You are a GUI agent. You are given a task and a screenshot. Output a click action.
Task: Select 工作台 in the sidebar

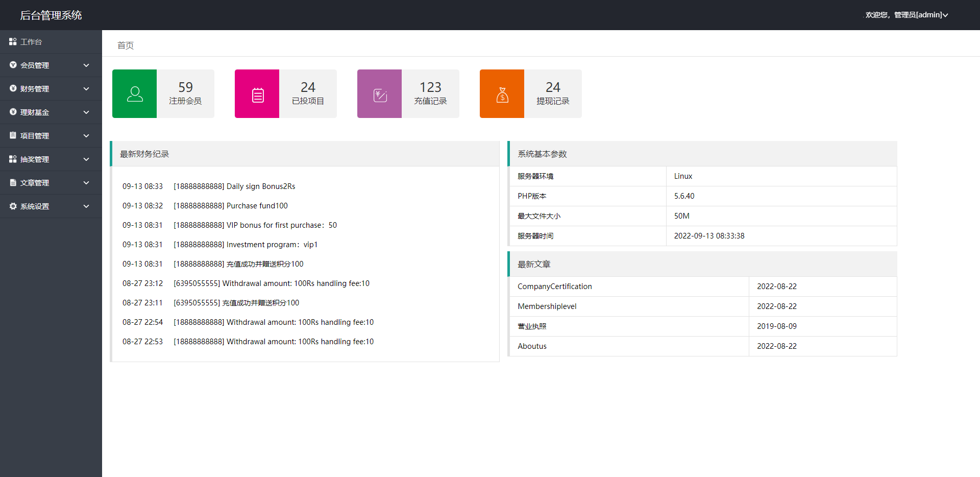pos(31,42)
